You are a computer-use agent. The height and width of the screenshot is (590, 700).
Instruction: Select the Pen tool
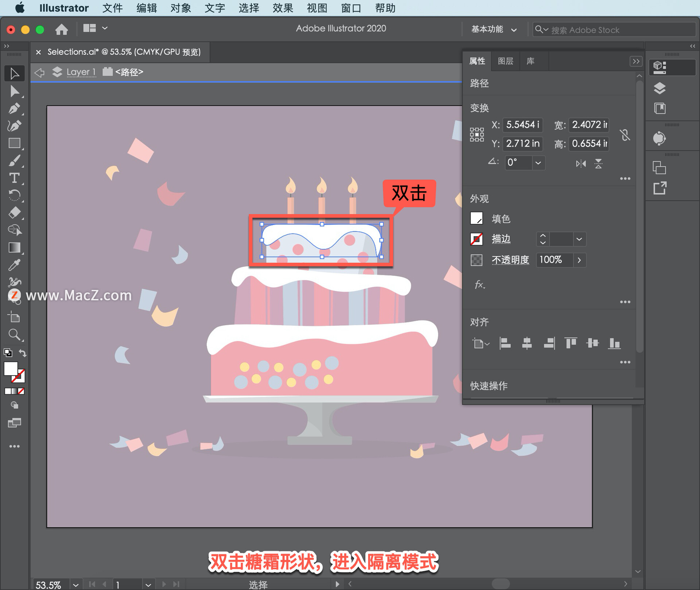[15, 108]
